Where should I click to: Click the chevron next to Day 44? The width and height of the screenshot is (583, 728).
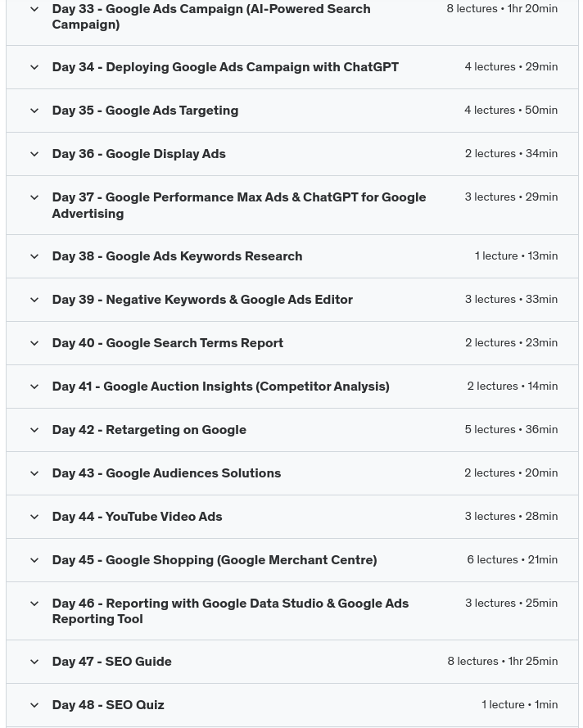tap(34, 517)
